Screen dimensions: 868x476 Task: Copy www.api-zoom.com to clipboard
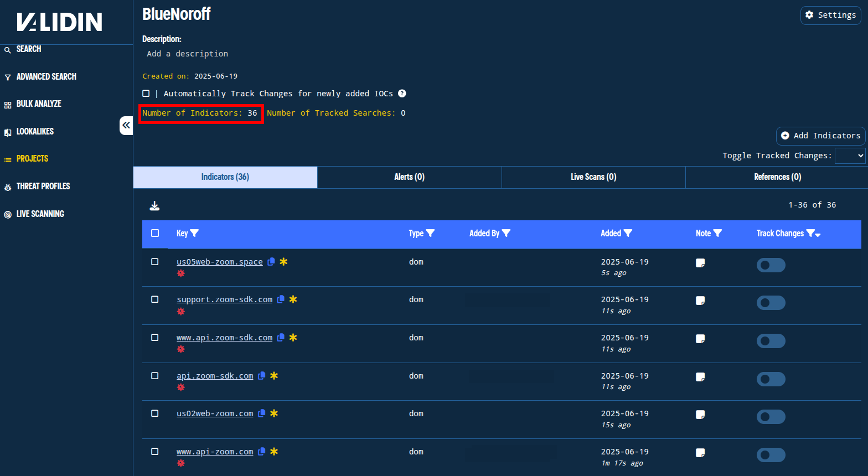click(262, 452)
